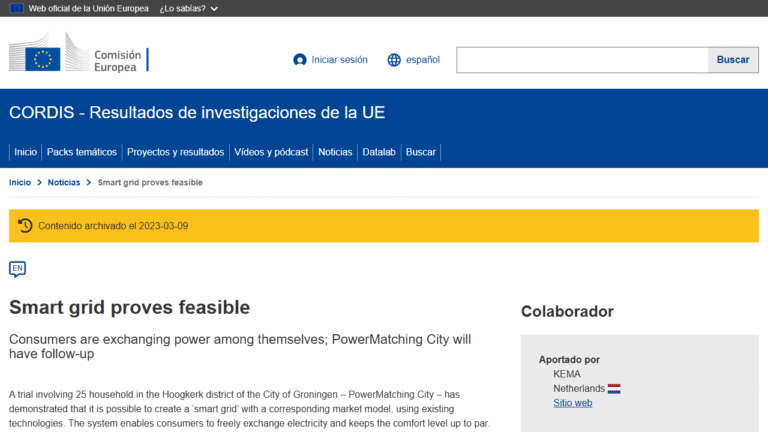The height and width of the screenshot is (432, 768).
Task: Click the Iniciar sesión link
Action: click(339, 60)
